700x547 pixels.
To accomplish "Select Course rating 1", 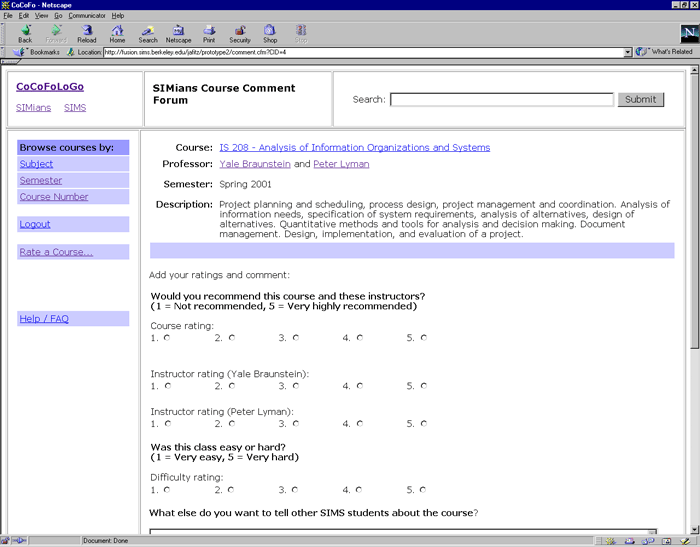I will coord(167,338).
